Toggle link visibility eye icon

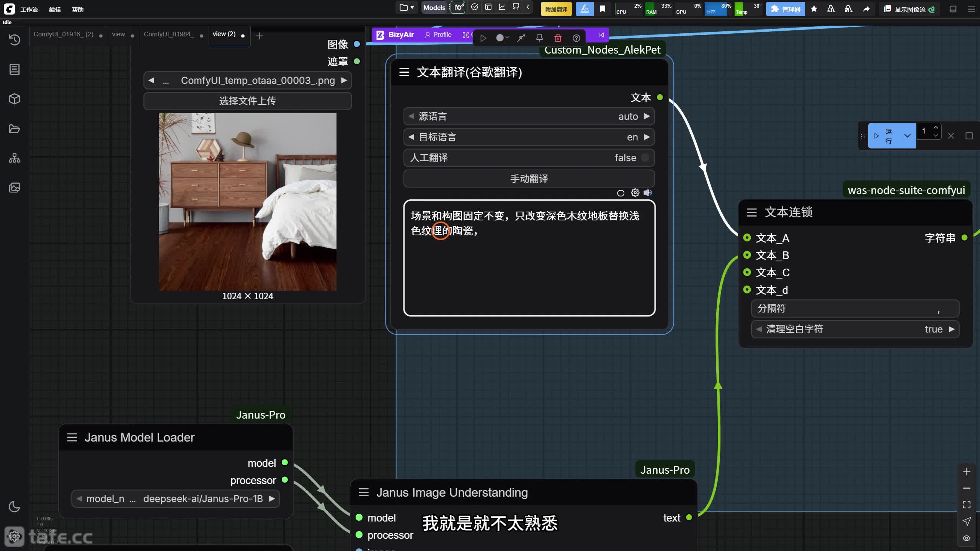click(x=967, y=538)
